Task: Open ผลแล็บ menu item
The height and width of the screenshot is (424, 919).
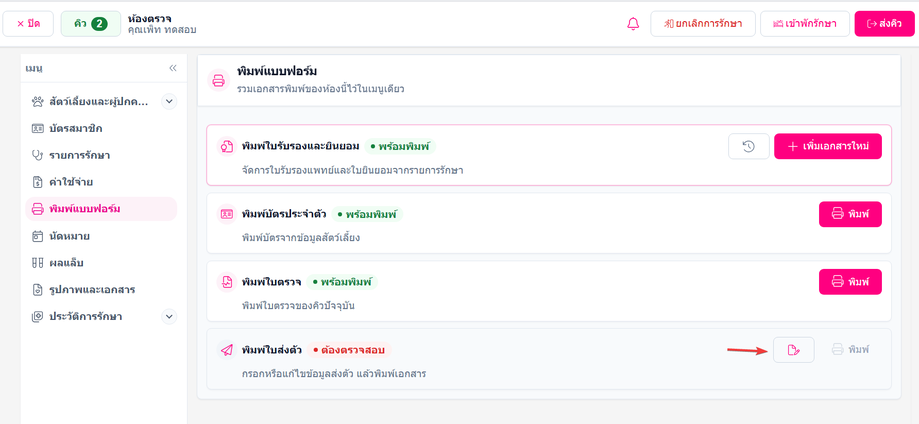Action: pos(101,263)
